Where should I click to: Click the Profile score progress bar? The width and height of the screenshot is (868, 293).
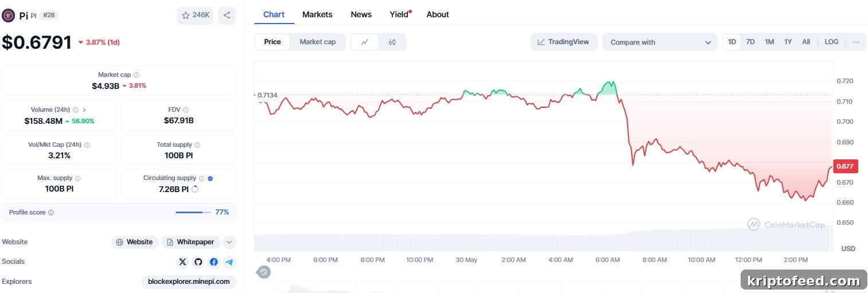193,213
